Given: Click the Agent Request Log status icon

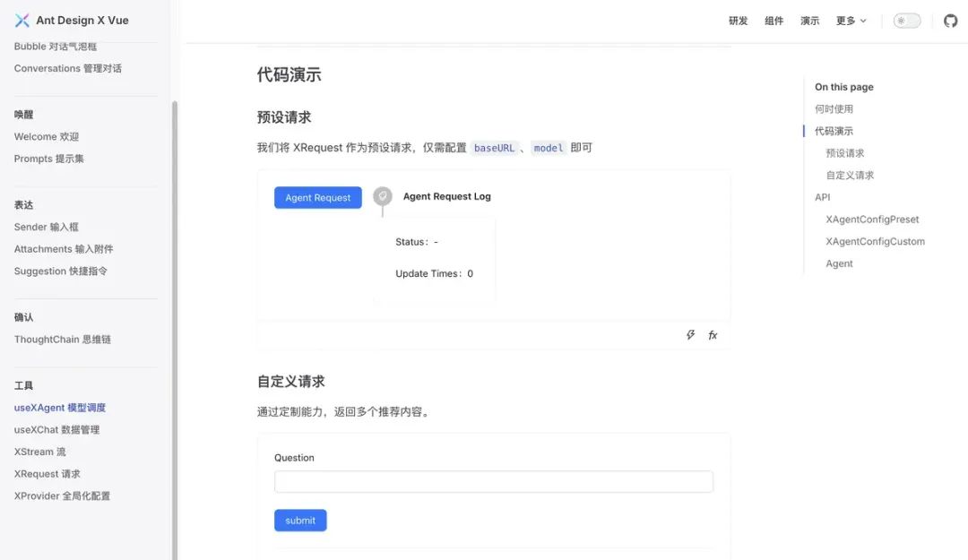Looking at the screenshot, I should pos(382,196).
